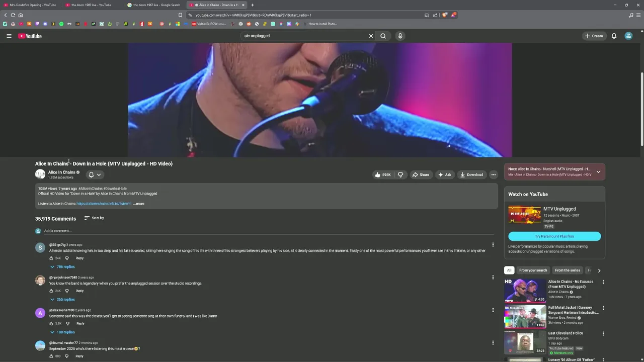Share the video with the Share button
The image size is (644, 362).
pos(421,174)
